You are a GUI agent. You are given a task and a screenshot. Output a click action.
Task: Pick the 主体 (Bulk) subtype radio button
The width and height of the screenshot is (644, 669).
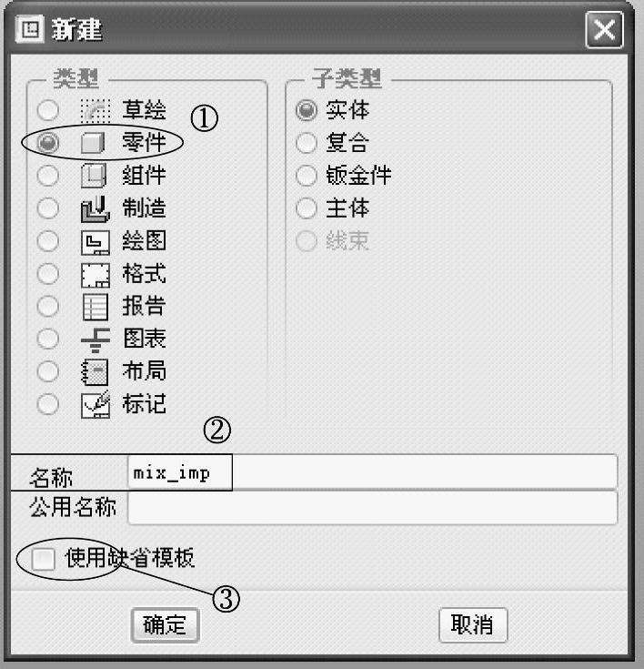click(307, 208)
